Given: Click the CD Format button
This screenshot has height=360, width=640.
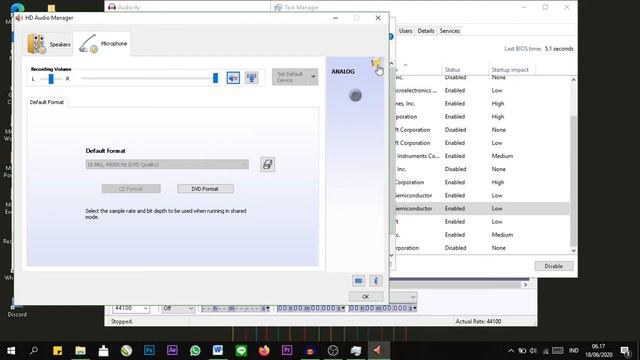Looking at the screenshot, I should [131, 189].
